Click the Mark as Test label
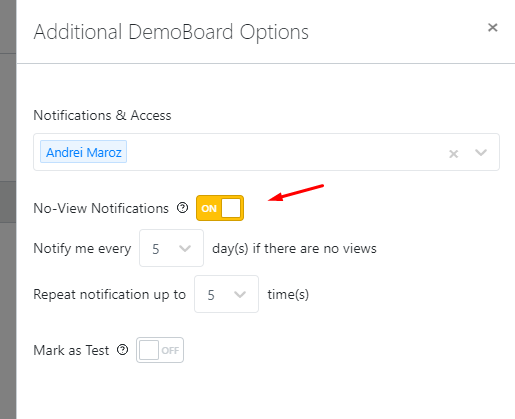Image resolution: width=515 pixels, height=419 pixels. point(71,350)
